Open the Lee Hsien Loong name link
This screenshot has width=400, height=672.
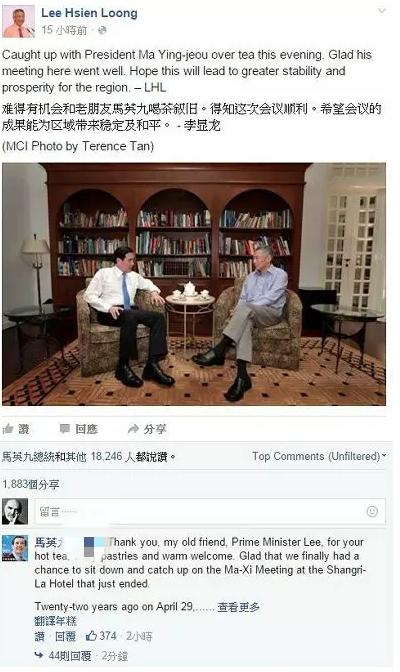(x=89, y=13)
